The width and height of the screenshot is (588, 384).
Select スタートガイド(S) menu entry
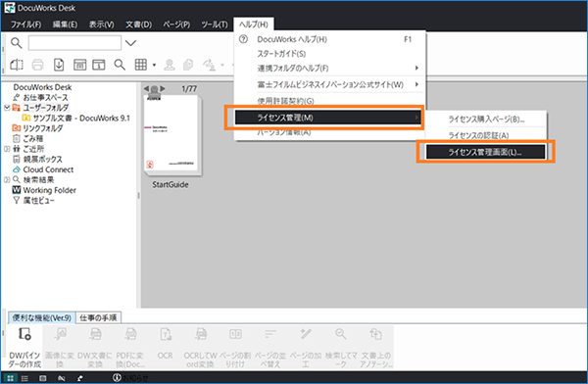[330, 54]
